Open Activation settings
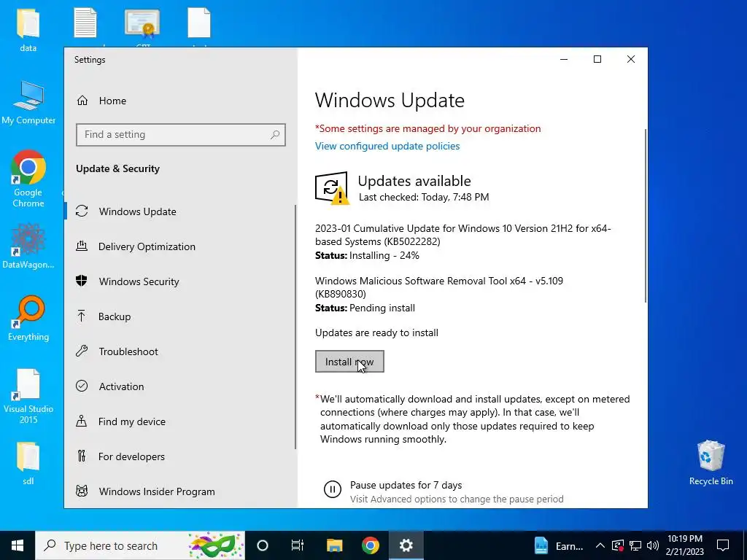 (180, 386)
